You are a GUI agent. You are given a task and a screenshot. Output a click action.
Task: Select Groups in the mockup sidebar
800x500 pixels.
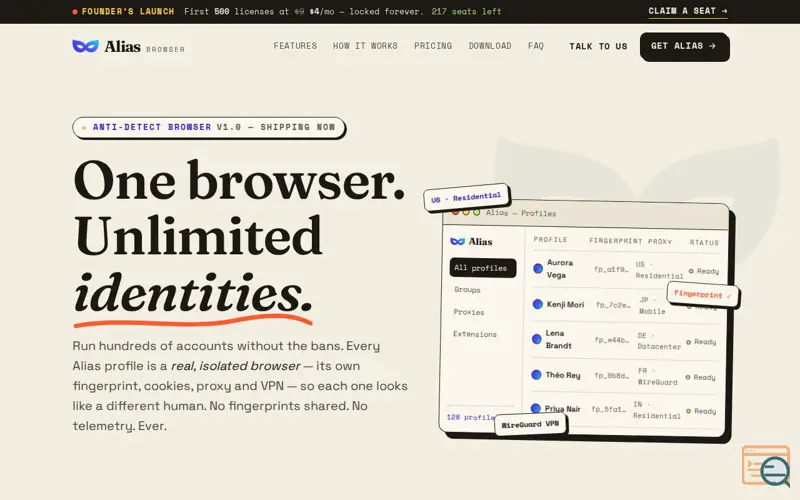pyautogui.click(x=467, y=290)
